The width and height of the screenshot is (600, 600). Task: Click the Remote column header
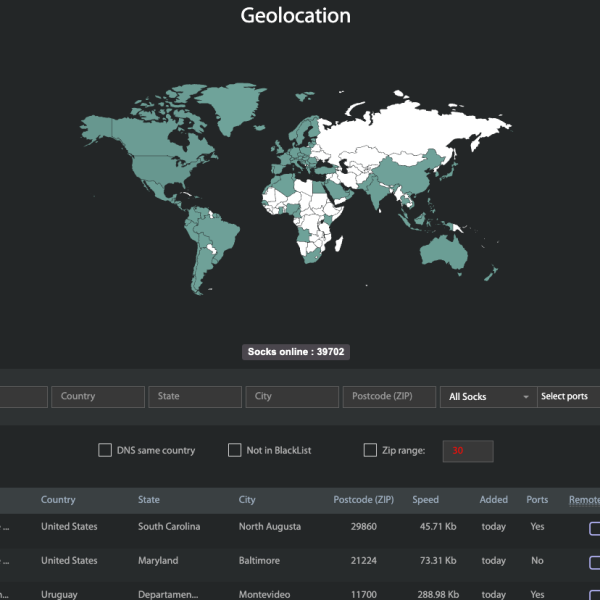point(584,499)
